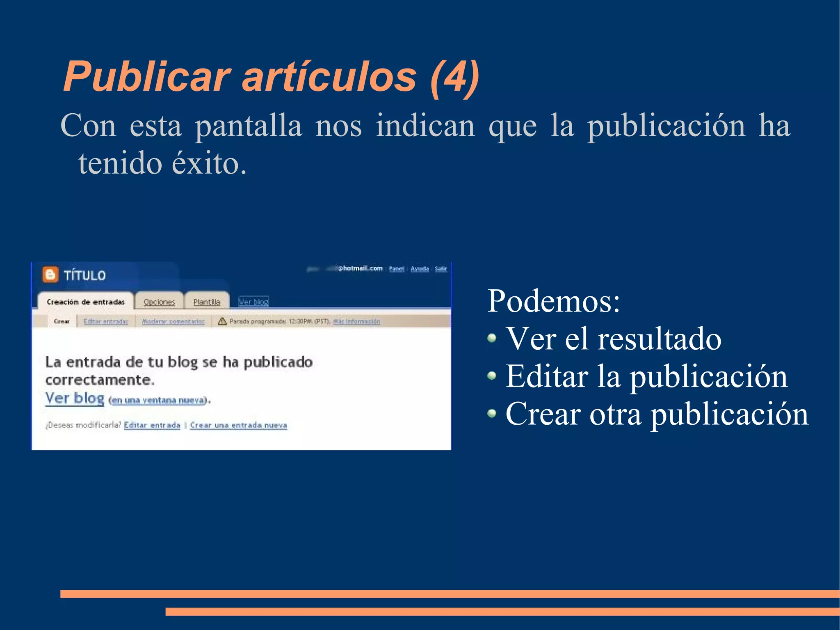Switch to the Plantilla tab
Viewport: 840px width, 630px height.
pyautogui.click(x=207, y=302)
